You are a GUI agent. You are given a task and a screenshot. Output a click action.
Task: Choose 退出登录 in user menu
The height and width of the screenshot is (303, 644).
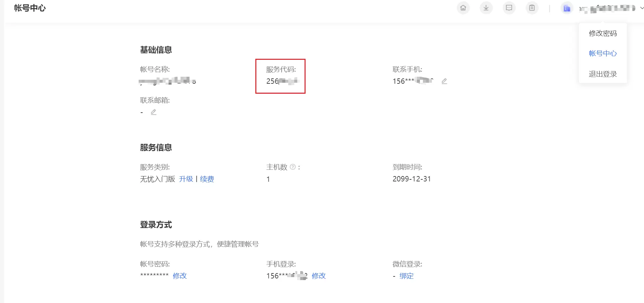(x=603, y=74)
